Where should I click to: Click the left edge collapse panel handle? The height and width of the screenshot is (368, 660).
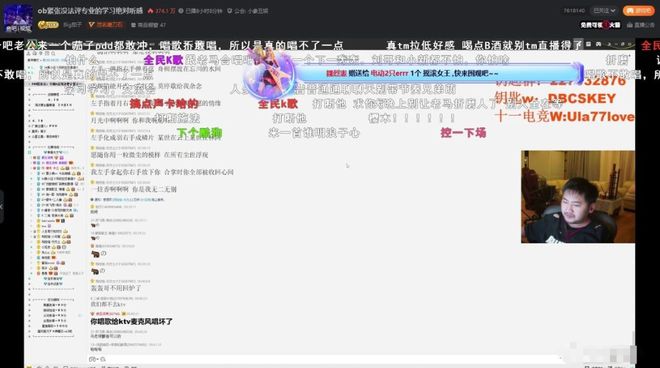pyautogui.click(x=2, y=206)
